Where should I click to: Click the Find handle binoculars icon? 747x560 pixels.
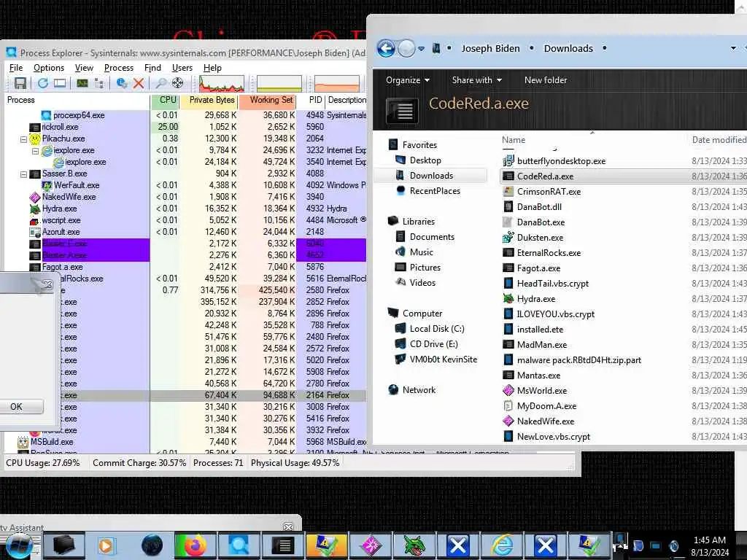(x=161, y=83)
